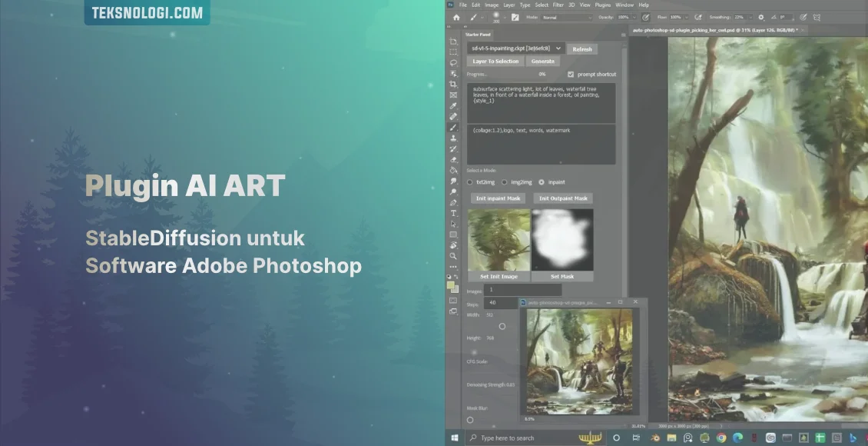This screenshot has height=446, width=868.
Task: Open the Flow 100% dropdown arrow
Action: point(685,17)
